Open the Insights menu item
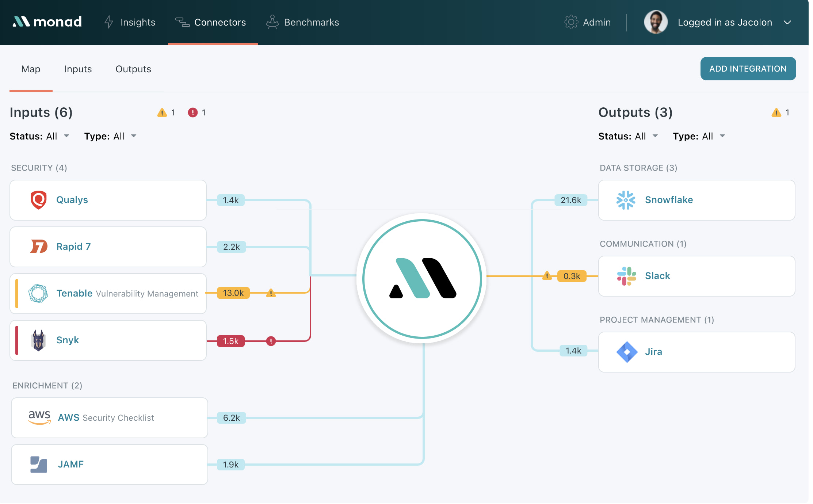This screenshot has width=813, height=504. [138, 22]
